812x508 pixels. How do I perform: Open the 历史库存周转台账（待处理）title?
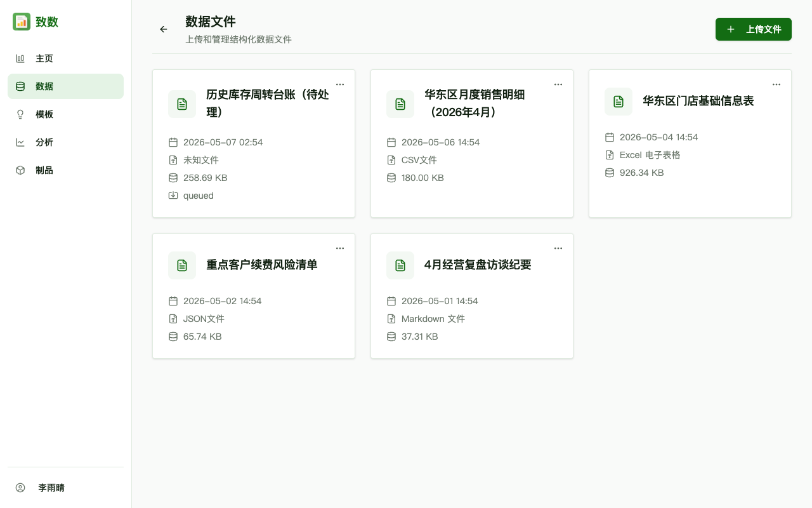tap(268, 104)
